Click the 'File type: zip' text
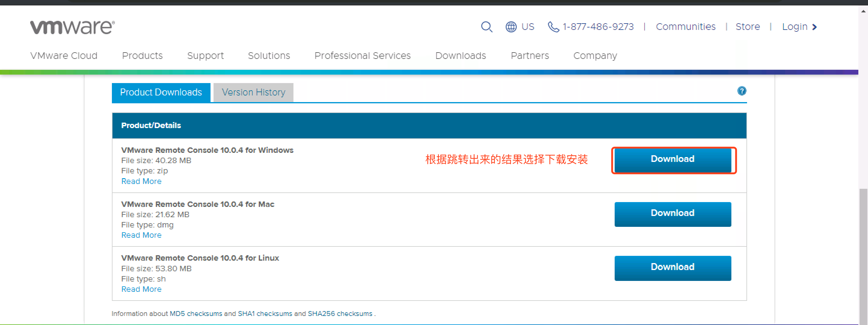Screen dimensions: 868x325 coord(144,171)
